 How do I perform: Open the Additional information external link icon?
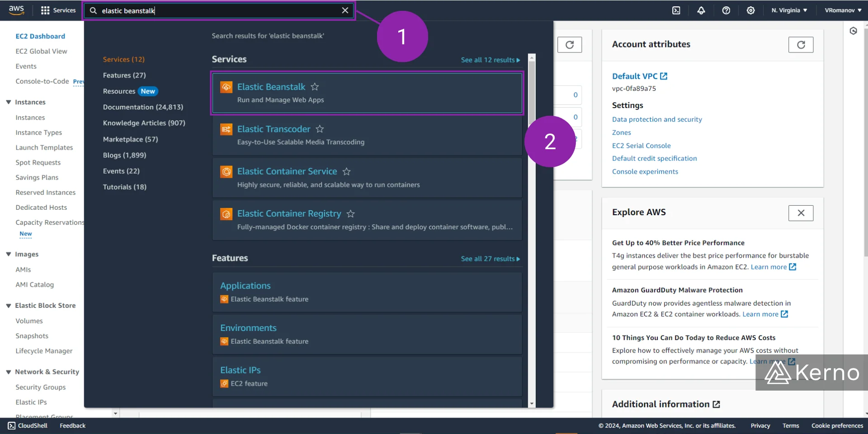[716, 404]
